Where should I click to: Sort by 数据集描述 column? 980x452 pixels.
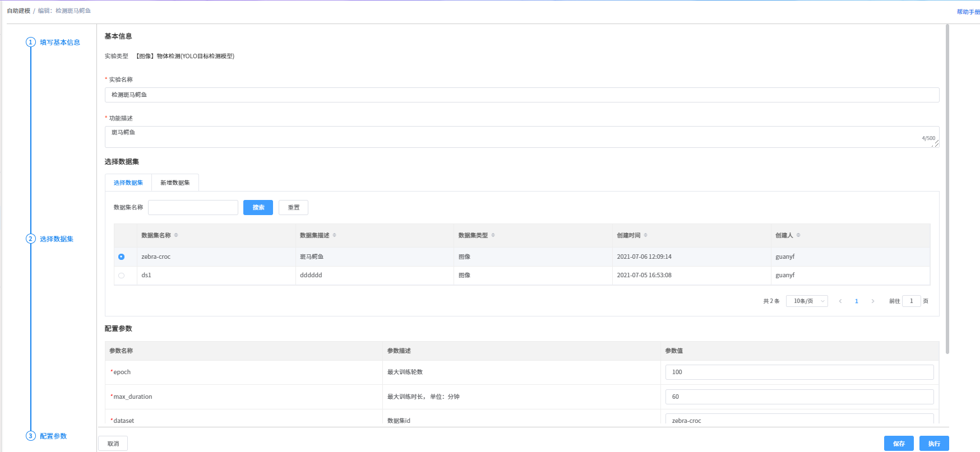coord(335,235)
